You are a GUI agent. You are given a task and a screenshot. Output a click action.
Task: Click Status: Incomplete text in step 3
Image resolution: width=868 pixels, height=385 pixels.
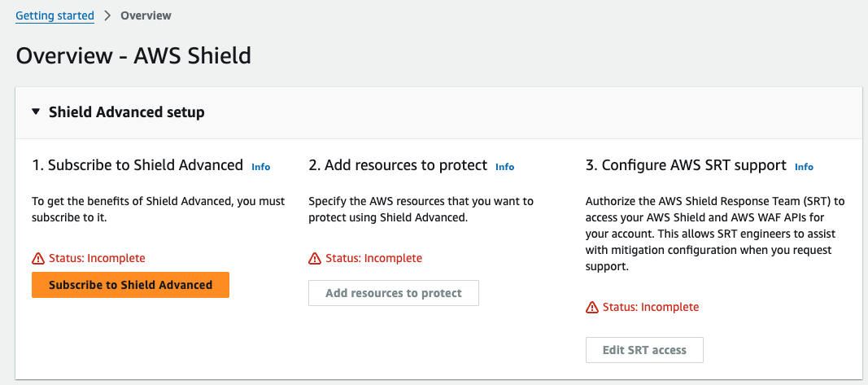click(651, 307)
